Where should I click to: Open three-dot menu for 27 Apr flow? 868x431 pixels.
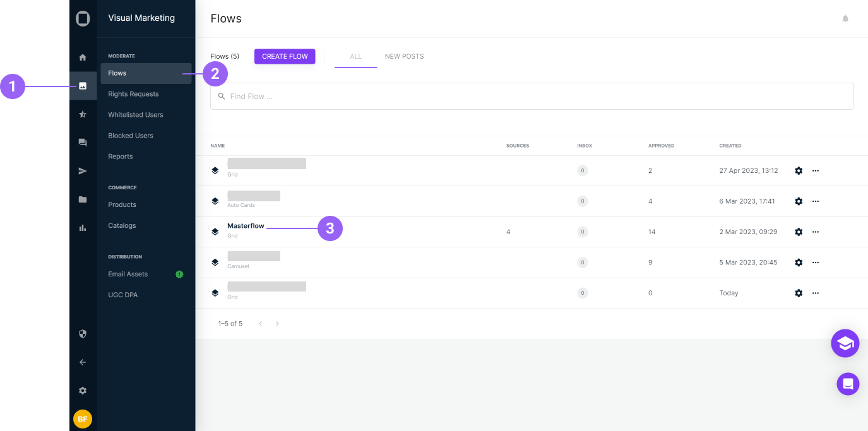(816, 171)
